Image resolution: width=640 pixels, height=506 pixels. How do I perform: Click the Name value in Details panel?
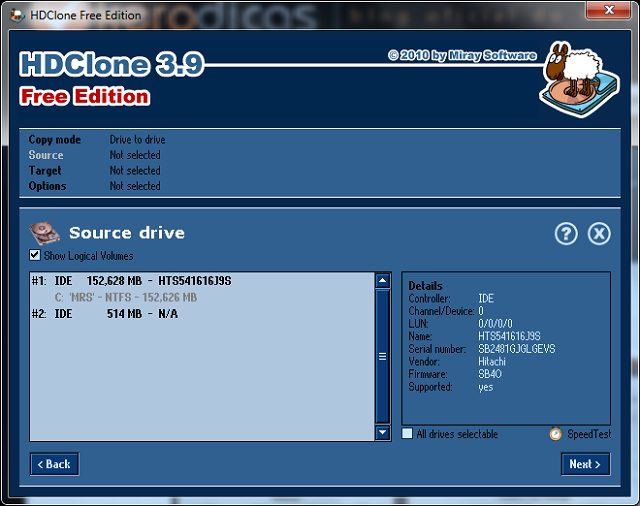(x=509, y=336)
